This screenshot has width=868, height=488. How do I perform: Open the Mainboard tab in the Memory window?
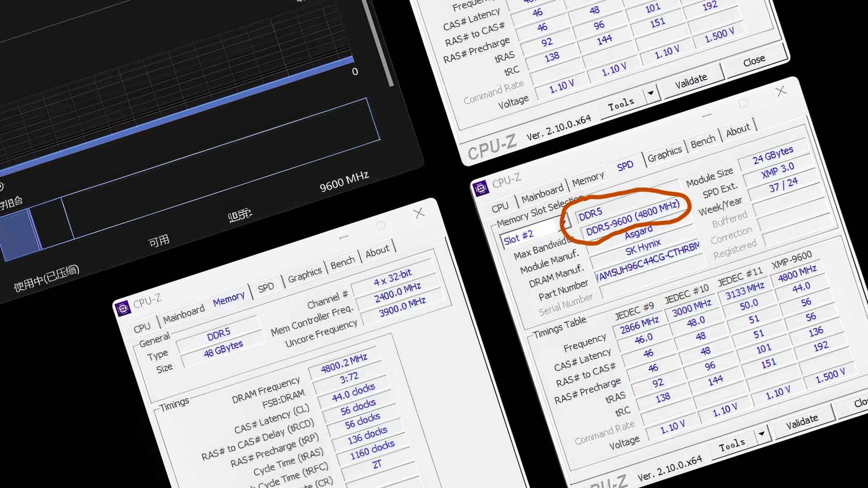pos(184,314)
